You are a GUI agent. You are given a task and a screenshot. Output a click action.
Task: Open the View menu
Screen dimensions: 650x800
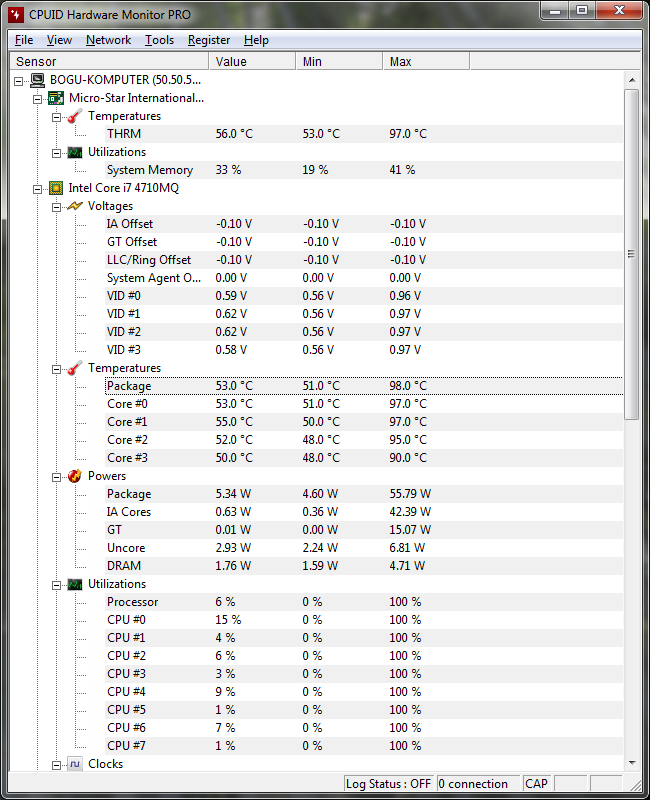point(59,40)
